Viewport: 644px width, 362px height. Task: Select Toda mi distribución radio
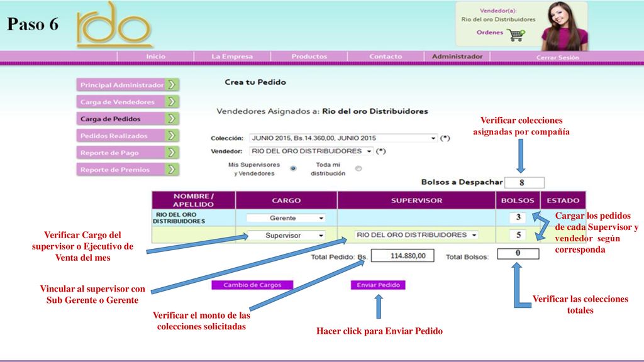[358, 168]
